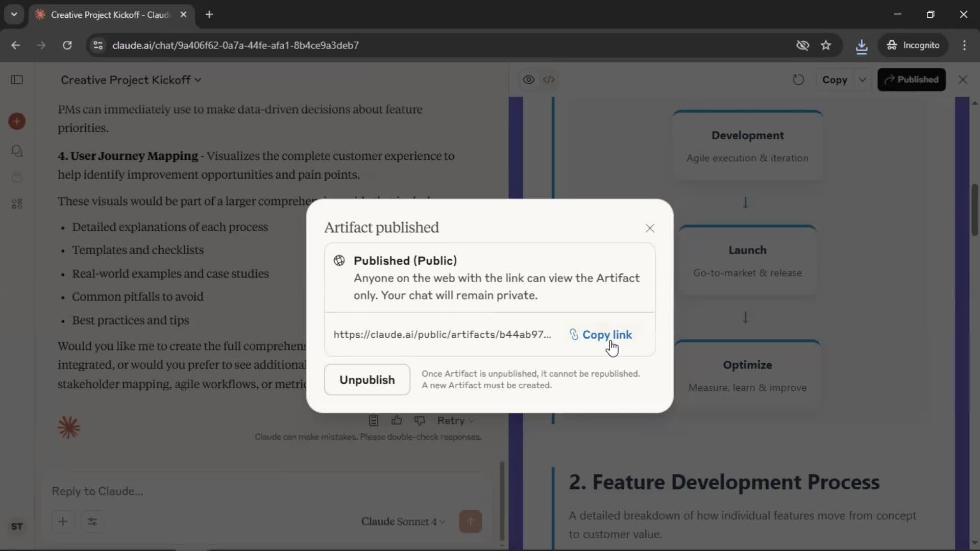This screenshot has height=551, width=980.
Task: Expand the arrow next to Copy
Action: (862, 80)
